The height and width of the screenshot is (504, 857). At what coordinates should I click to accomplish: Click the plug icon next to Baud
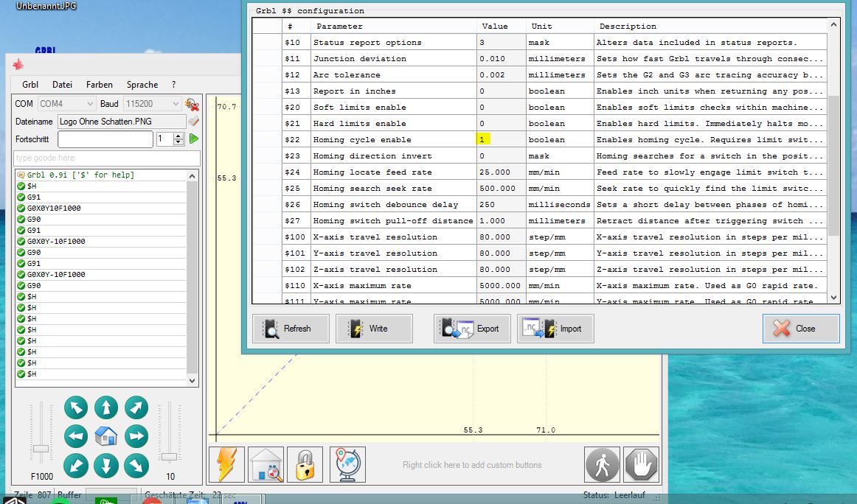192,104
